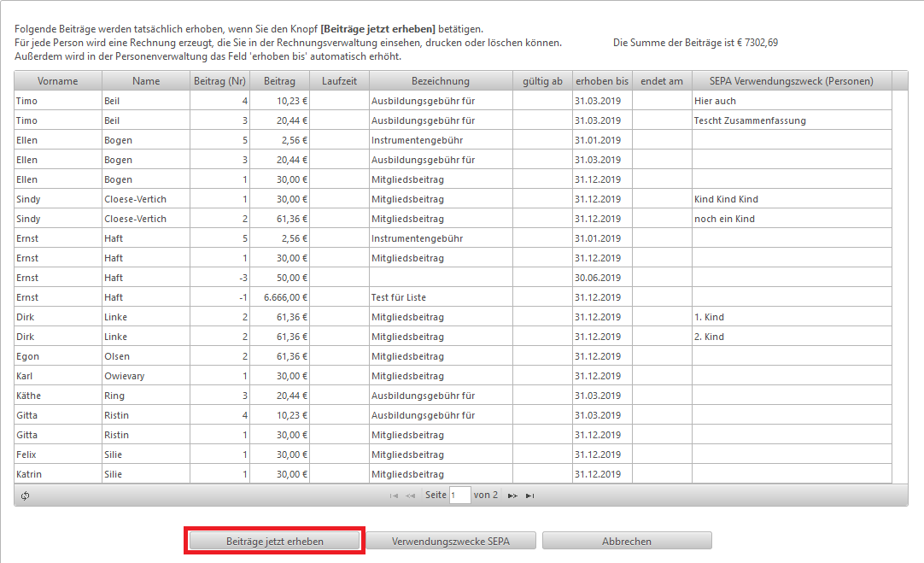Viewport: 924px width, 563px height.
Task: Click the 'Käthe' first name cell
Action: tap(58, 396)
